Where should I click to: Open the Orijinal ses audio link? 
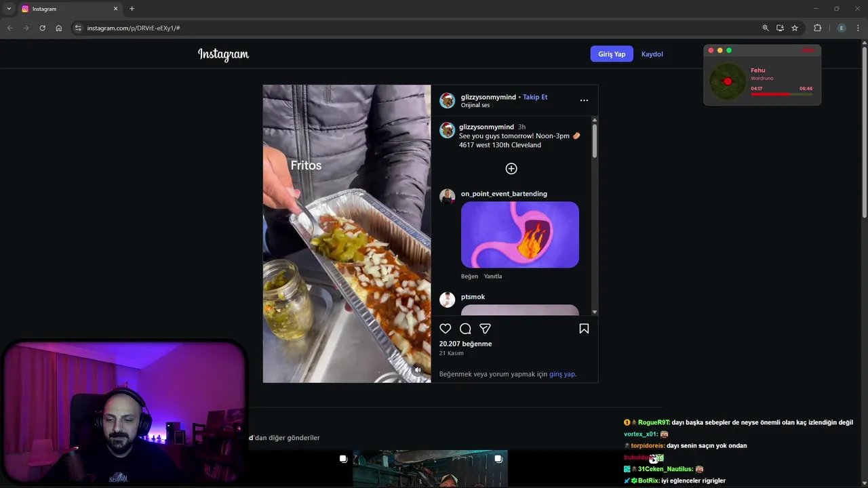[475, 105]
